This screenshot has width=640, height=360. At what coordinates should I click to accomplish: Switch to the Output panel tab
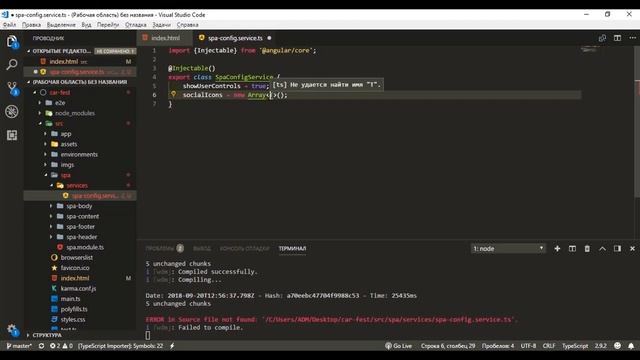click(202, 249)
